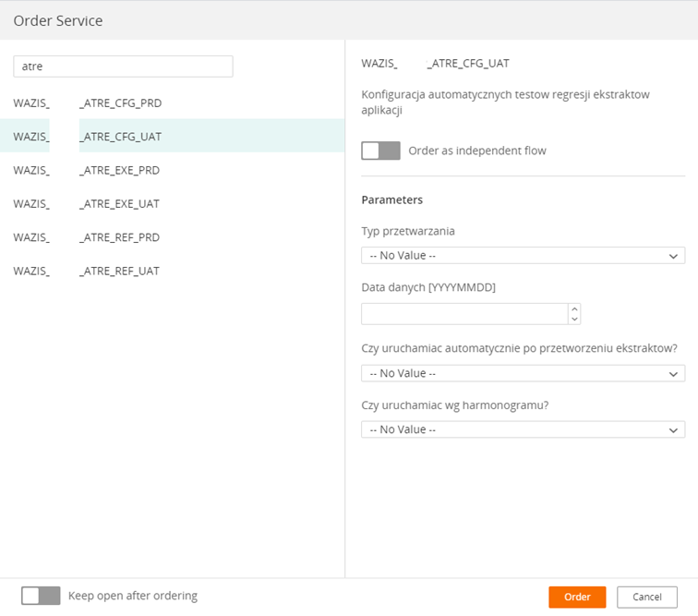Pick the _ATRE_EXE_UAT service
Image resolution: width=698 pixels, height=616 pixels.
tap(173, 203)
